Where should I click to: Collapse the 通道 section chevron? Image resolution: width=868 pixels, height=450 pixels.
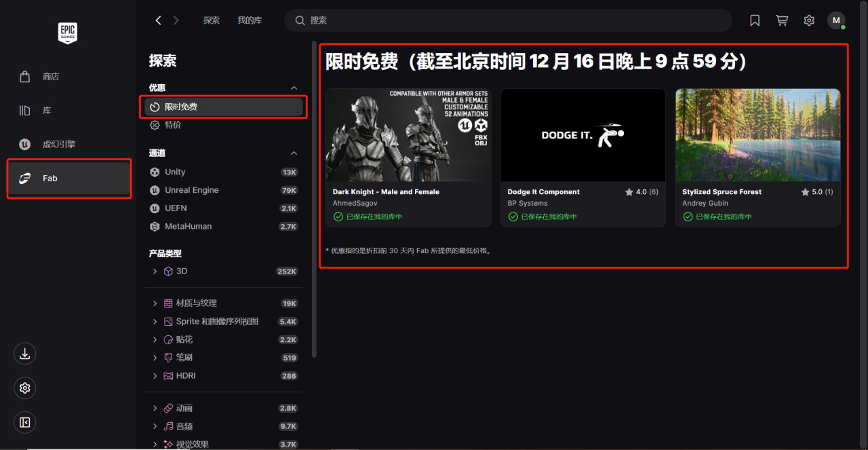coord(294,153)
